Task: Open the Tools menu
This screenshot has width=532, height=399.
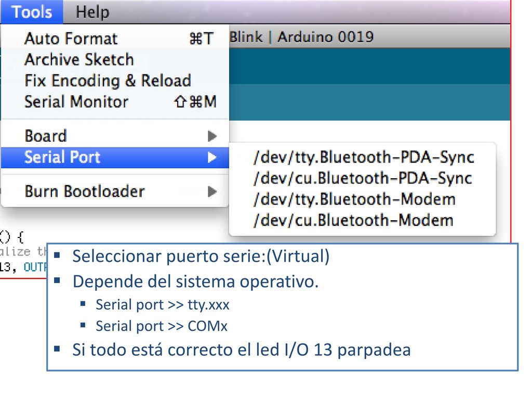Action: coord(32,12)
